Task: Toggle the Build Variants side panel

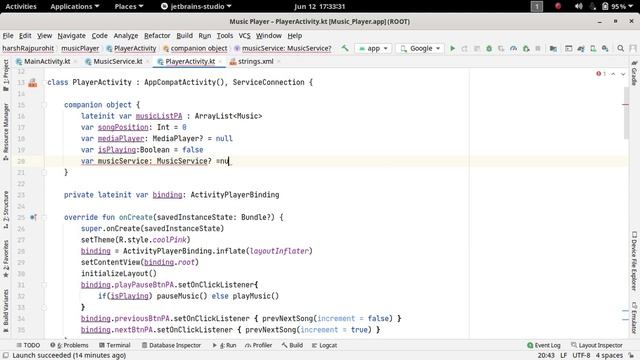Action: (6, 310)
